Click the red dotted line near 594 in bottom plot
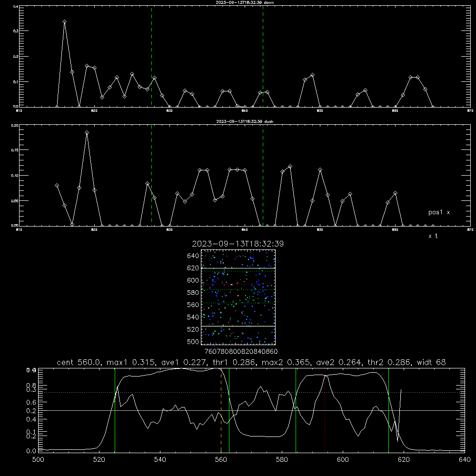 (325, 410)
